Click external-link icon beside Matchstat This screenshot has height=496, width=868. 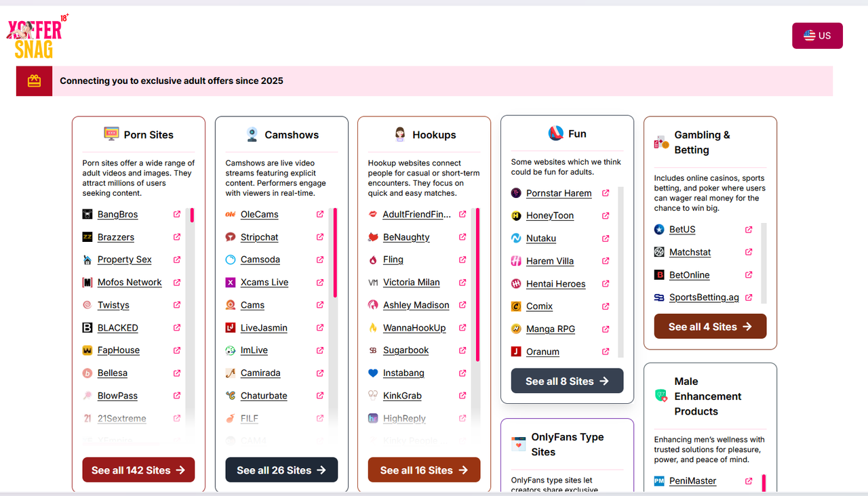(749, 252)
